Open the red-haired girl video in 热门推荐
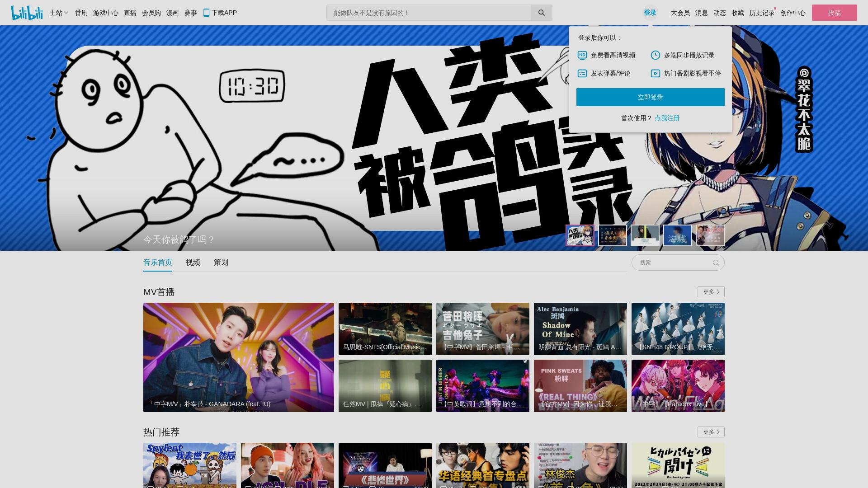This screenshot has height=488, width=868. (288, 465)
